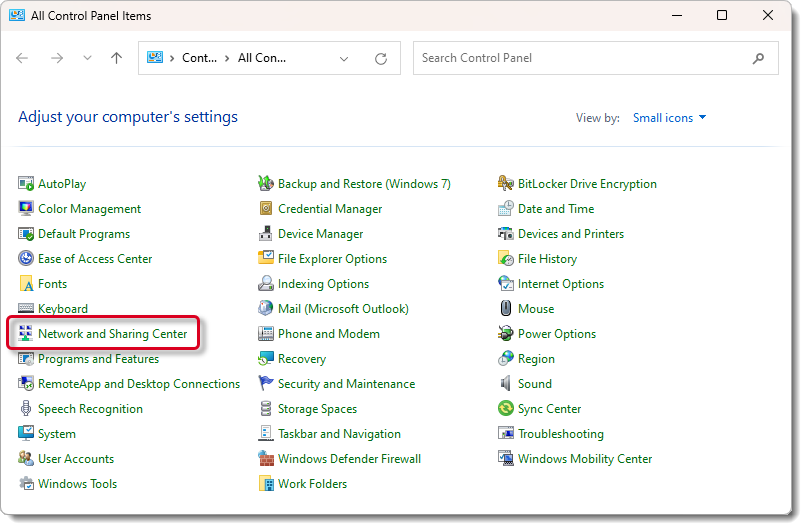Click the Control Panel title bar icon
The width and height of the screenshot is (807, 530).
(16, 15)
